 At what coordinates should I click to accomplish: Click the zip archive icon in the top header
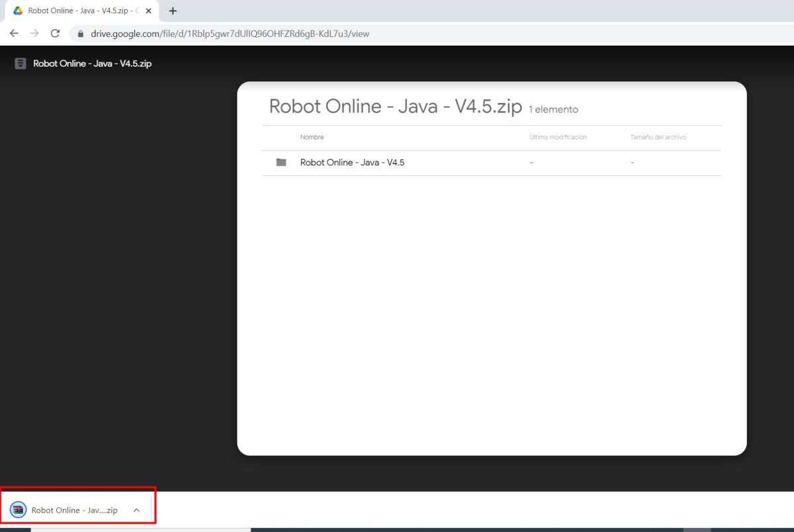pos(20,63)
